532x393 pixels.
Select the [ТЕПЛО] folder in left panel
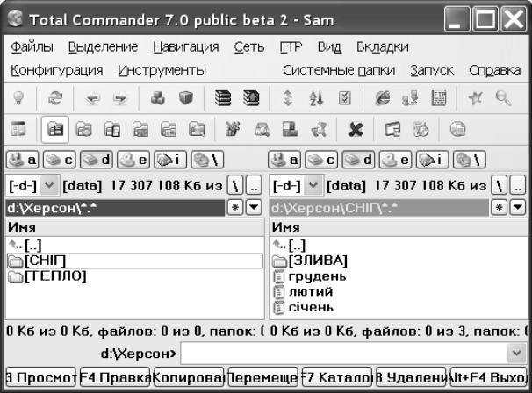(x=135, y=276)
